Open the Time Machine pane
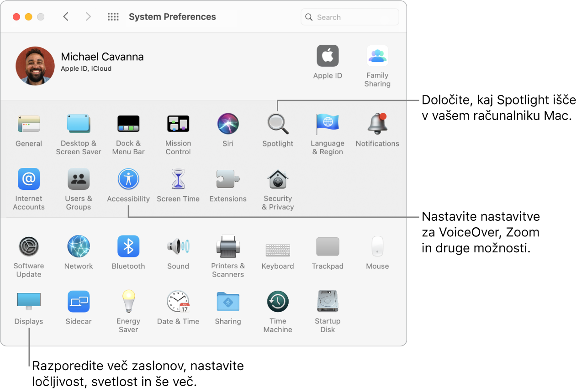The image size is (582, 392). coord(277,302)
